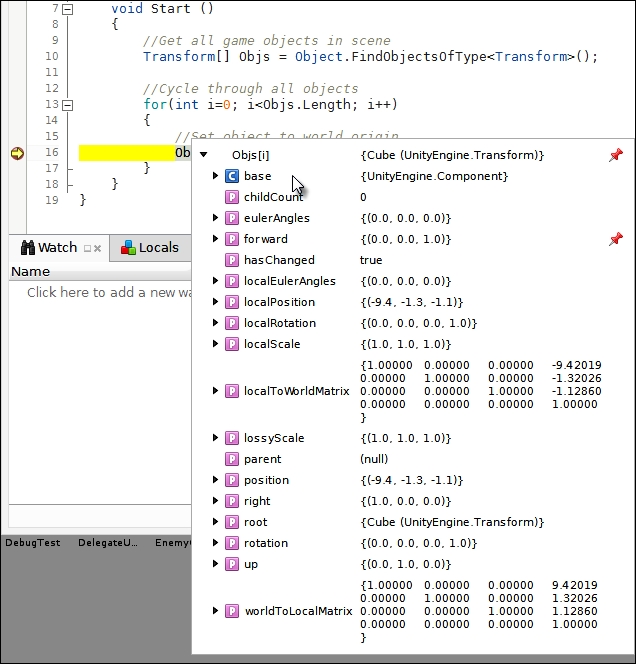This screenshot has width=636, height=664.
Task: Click the up value {(0.0, 1.0, 0.0)}
Action: 406,564
